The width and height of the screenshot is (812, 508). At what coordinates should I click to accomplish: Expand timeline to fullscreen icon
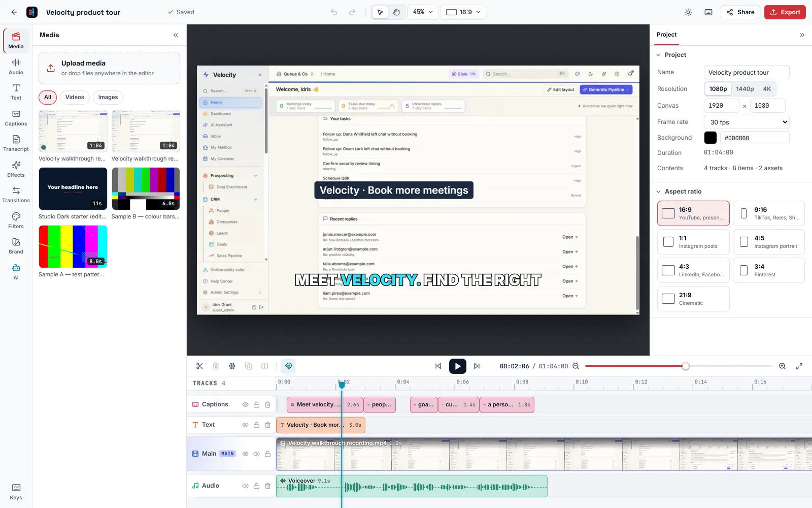click(x=799, y=366)
